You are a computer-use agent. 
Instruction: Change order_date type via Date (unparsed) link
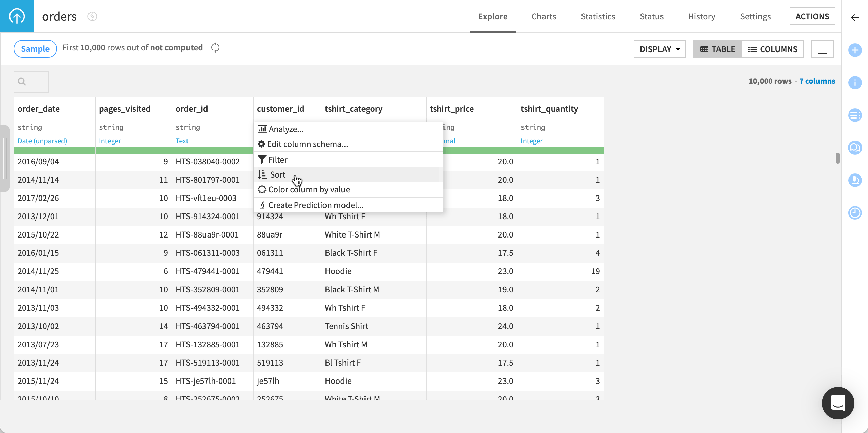click(42, 141)
